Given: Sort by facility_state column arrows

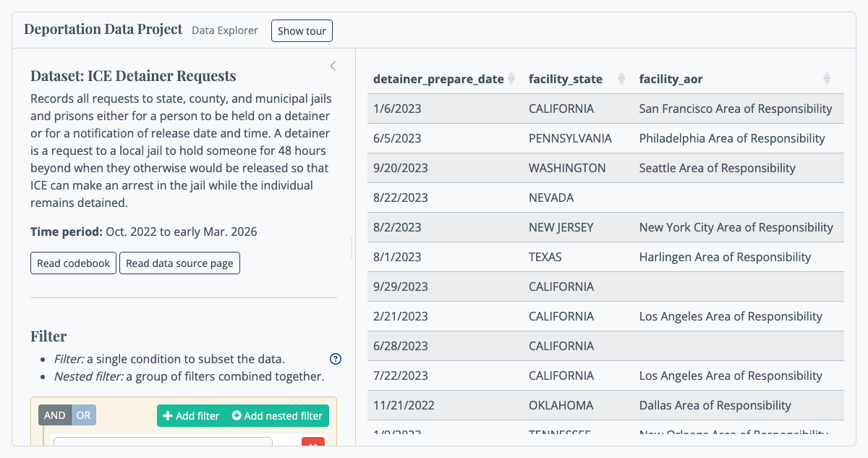Looking at the screenshot, I should [621, 79].
